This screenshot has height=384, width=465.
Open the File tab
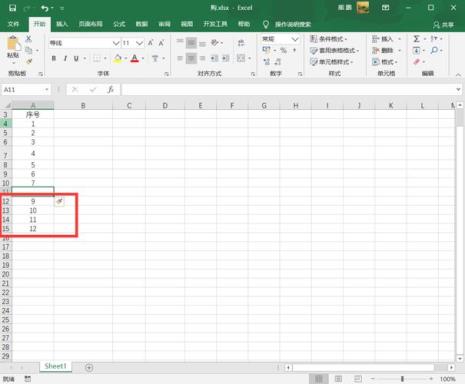point(13,24)
